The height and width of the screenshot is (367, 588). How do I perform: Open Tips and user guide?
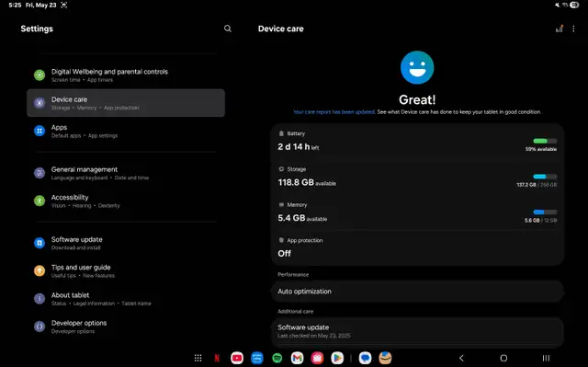click(126, 270)
